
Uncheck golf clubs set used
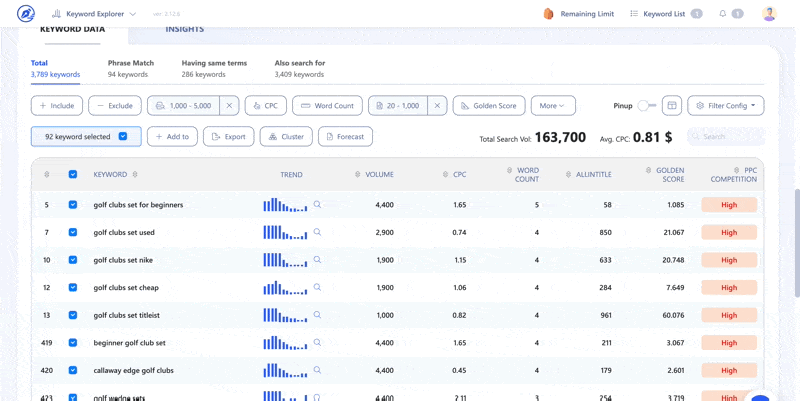[x=73, y=232]
